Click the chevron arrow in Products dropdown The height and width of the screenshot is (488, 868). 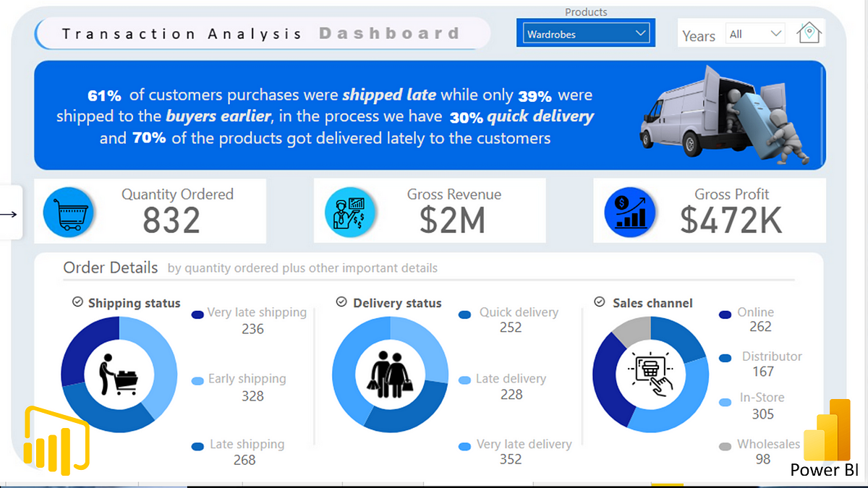point(640,33)
